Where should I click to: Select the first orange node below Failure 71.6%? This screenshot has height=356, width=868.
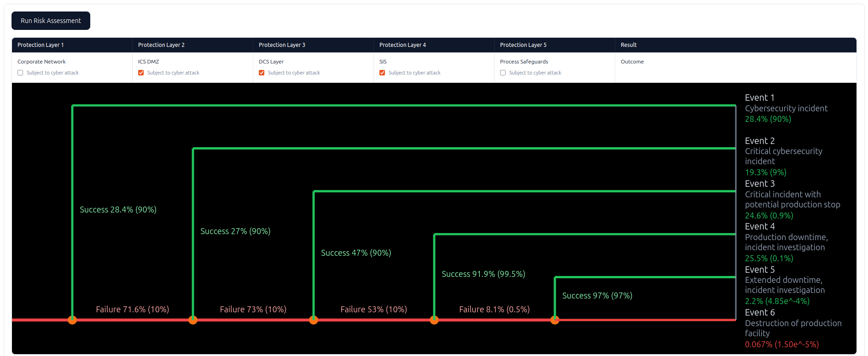click(72, 320)
